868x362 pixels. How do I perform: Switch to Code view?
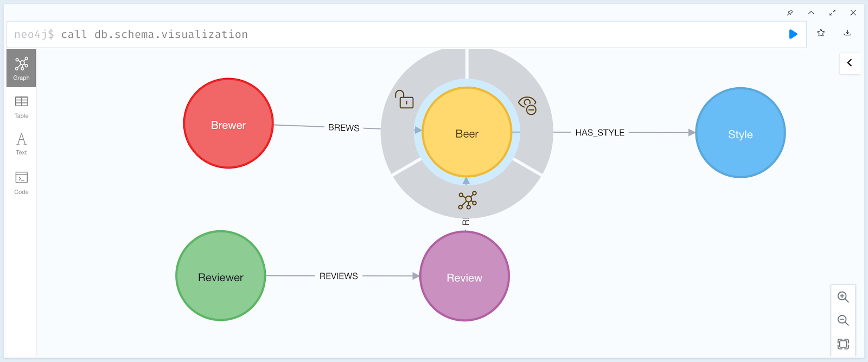point(21,183)
